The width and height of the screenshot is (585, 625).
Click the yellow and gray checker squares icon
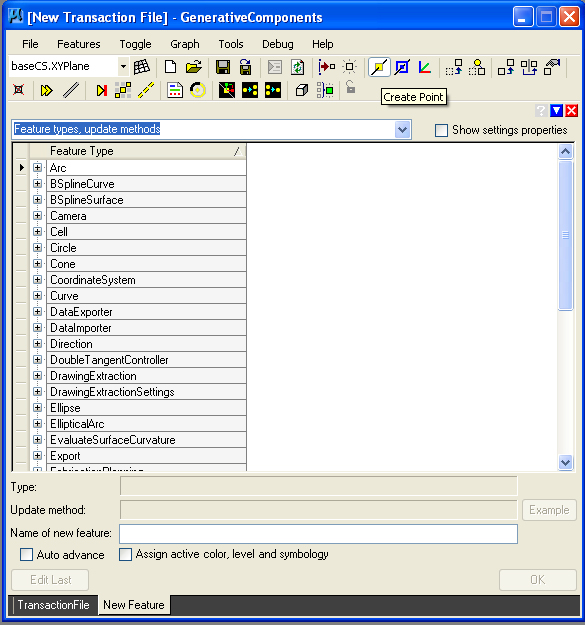click(x=123, y=90)
